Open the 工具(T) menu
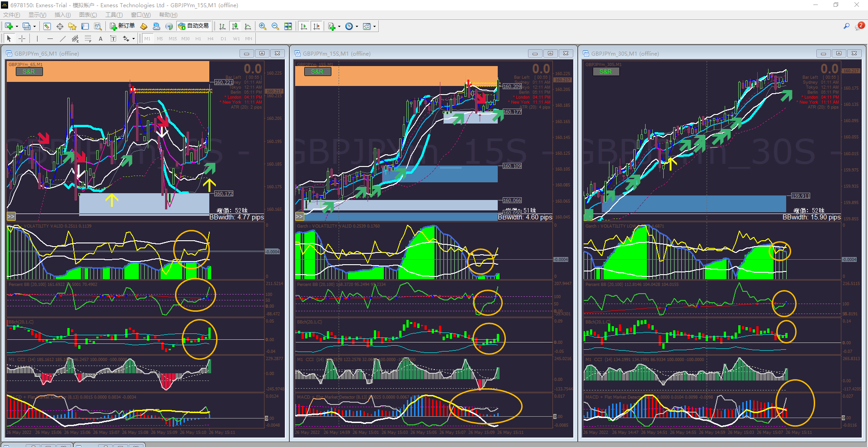 114,15
